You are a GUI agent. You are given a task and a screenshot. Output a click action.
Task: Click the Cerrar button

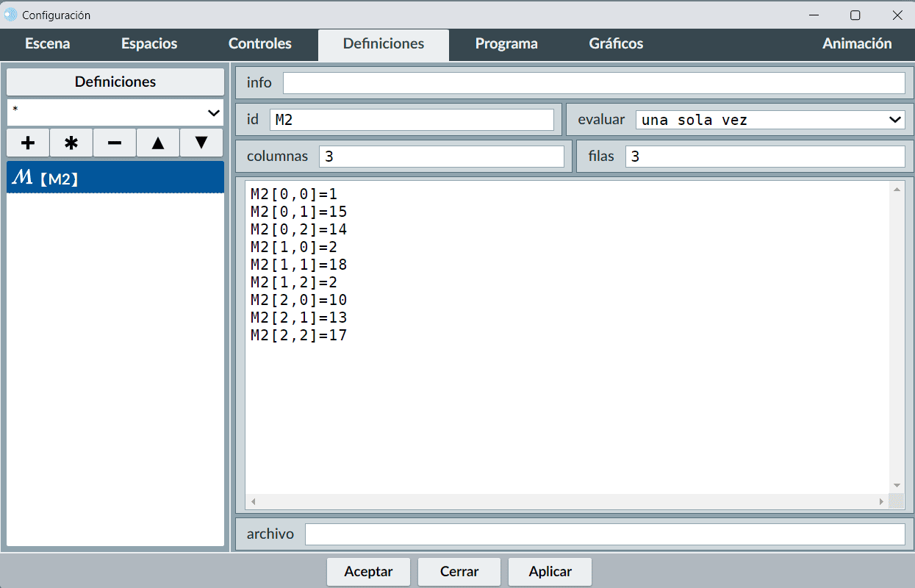click(459, 571)
